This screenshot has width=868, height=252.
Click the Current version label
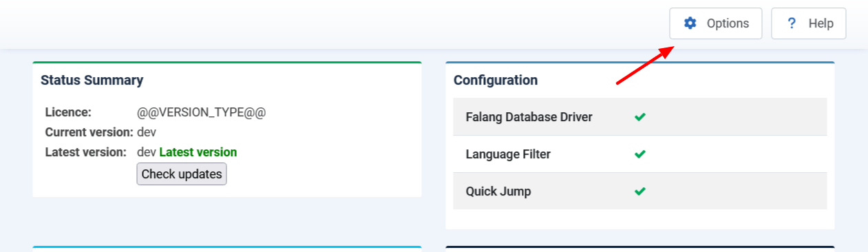(89, 132)
